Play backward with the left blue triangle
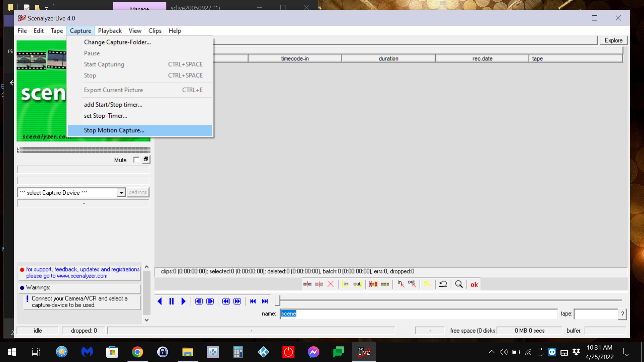The image size is (644, 362). [x=160, y=301]
